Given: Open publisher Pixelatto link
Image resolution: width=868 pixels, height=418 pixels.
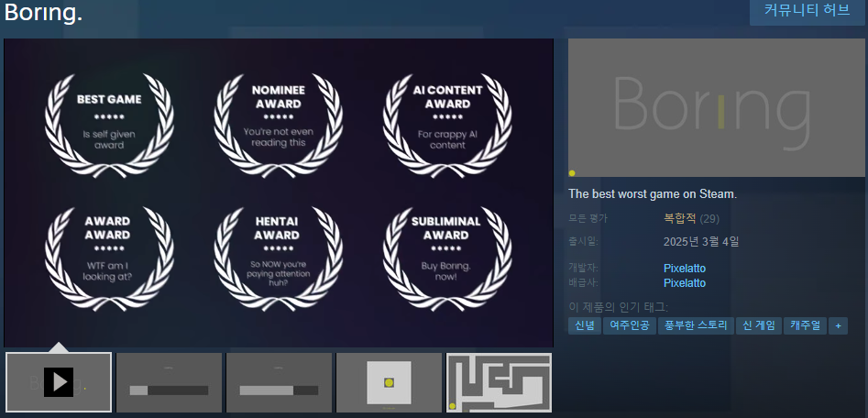Looking at the screenshot, I should [x=685, y=283].
